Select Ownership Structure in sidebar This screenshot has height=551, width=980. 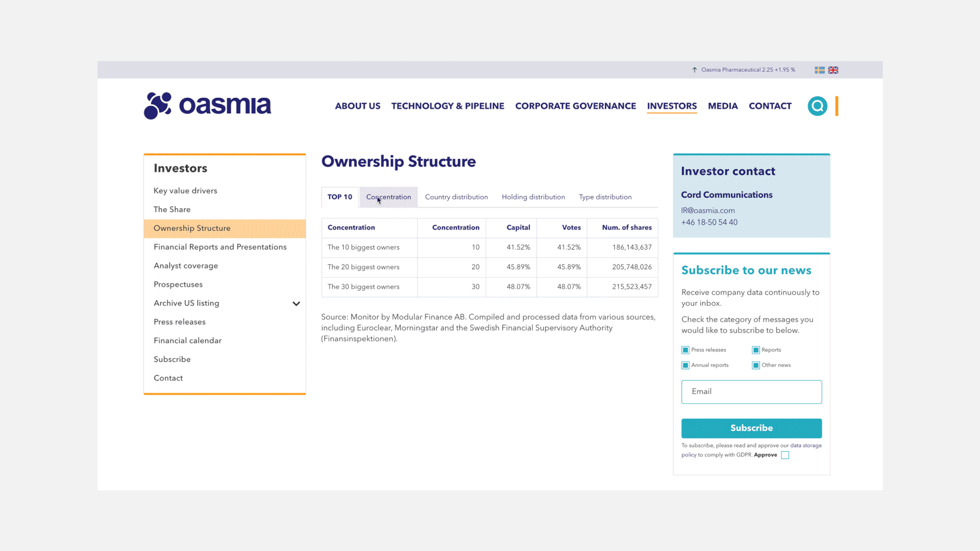point(225,229)
